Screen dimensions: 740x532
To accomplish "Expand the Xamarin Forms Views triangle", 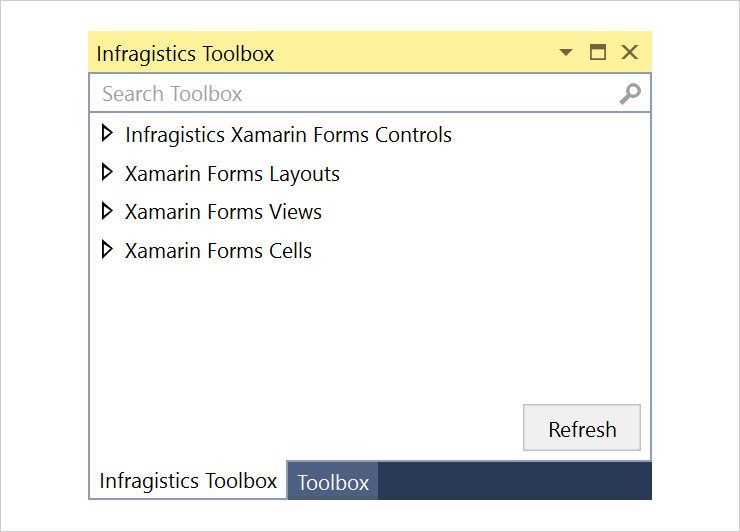I will [x=107, y=211].
